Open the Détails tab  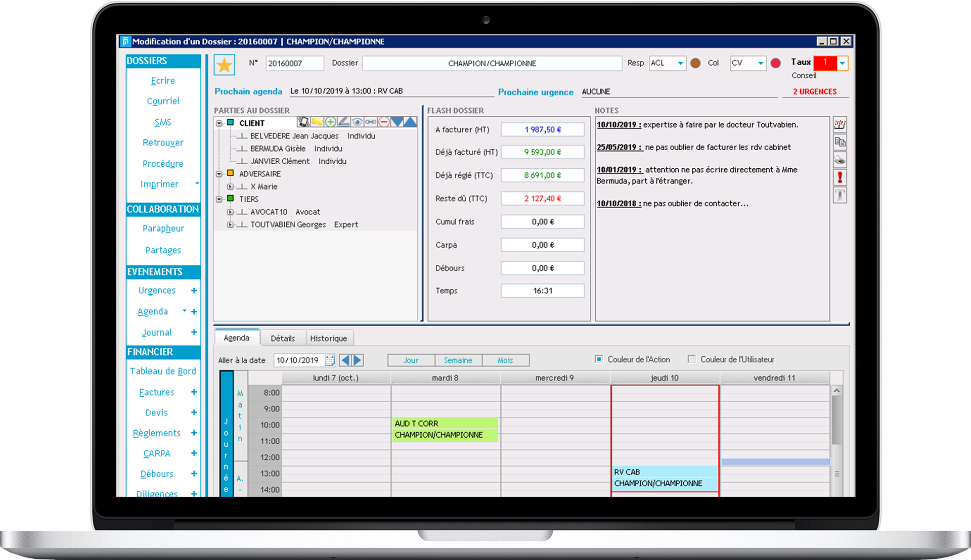[x=282, y=339]
